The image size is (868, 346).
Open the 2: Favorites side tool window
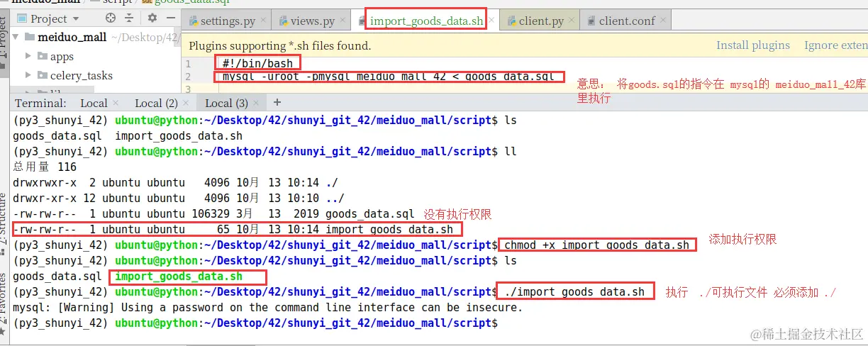tap(4, 303)
